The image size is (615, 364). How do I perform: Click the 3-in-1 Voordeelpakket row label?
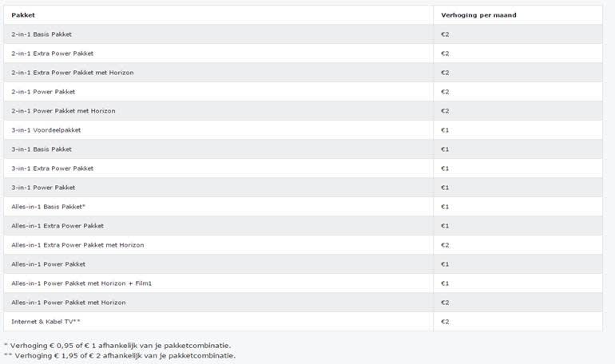(46, 130)
